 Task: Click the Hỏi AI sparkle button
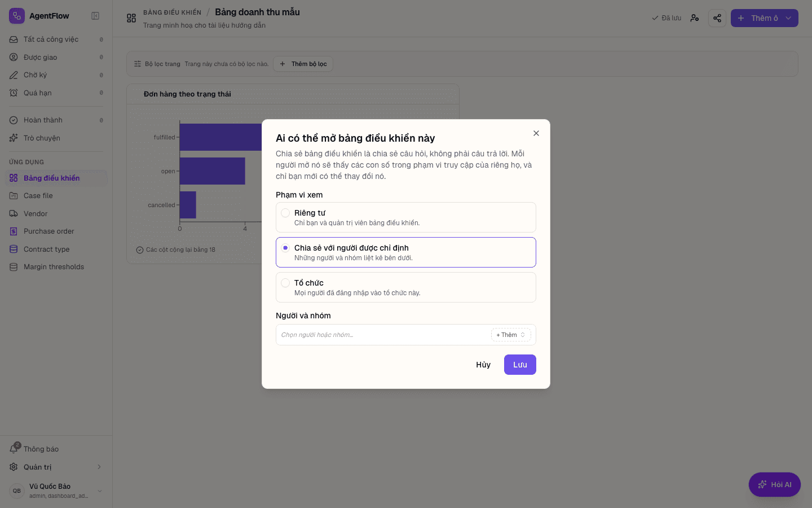coord(774,484)
